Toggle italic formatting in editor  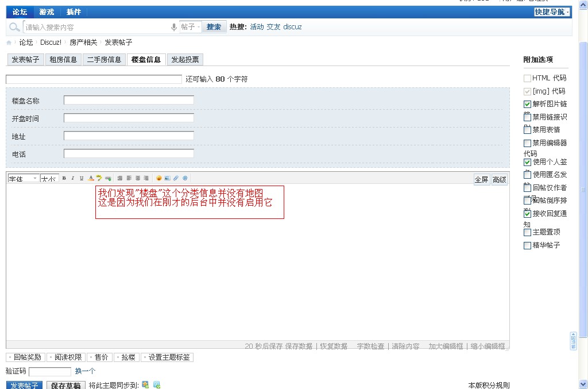tap(73, 178)
